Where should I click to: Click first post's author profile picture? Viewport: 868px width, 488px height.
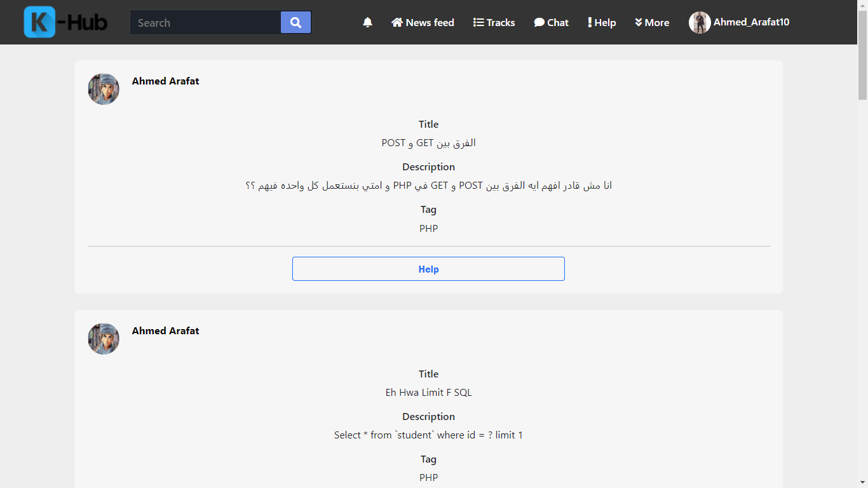[x=104, y=89]
